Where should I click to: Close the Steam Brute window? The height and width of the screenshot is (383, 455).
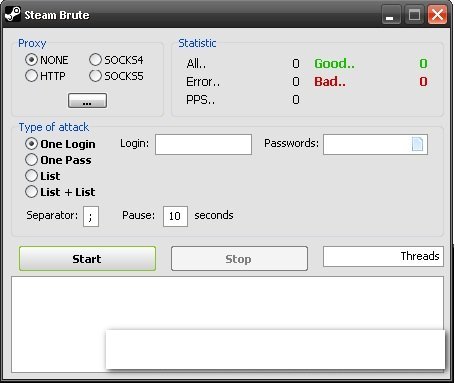point(437,15)
